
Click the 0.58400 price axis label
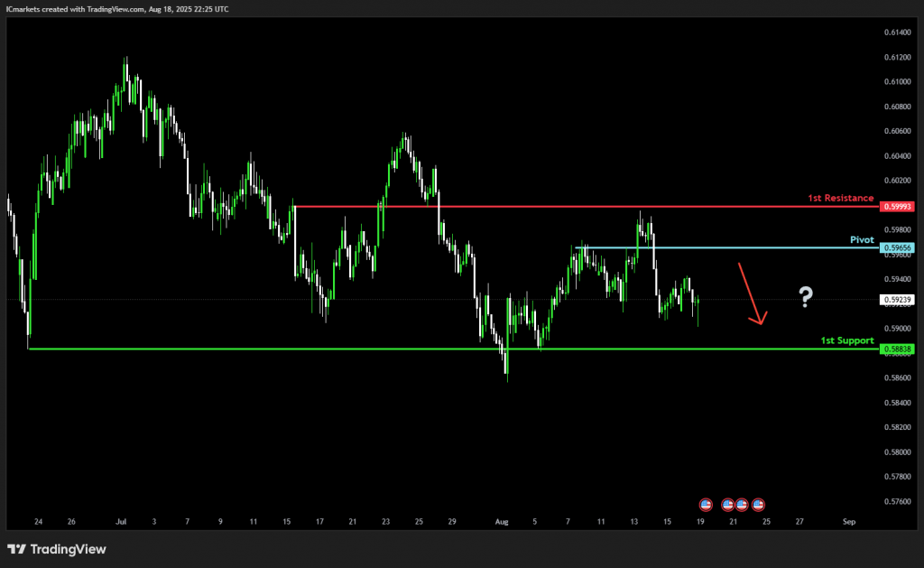click(x=897, y=403)
